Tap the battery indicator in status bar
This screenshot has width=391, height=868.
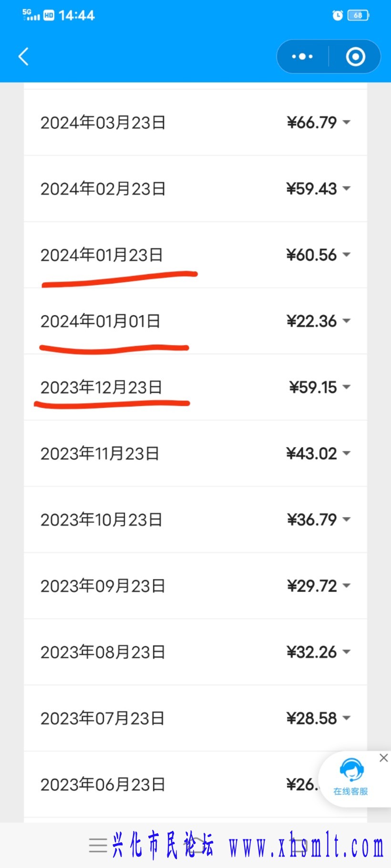pyautogui.click(x=359, y=15)
